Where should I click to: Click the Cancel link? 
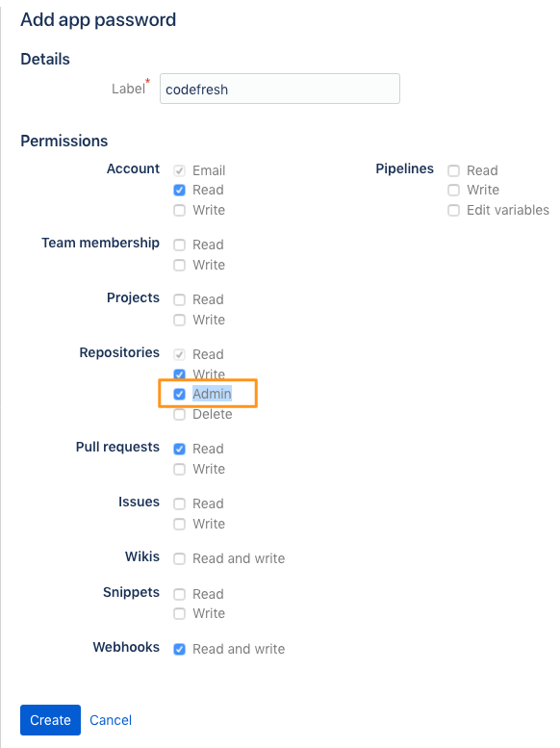[111, 720]
